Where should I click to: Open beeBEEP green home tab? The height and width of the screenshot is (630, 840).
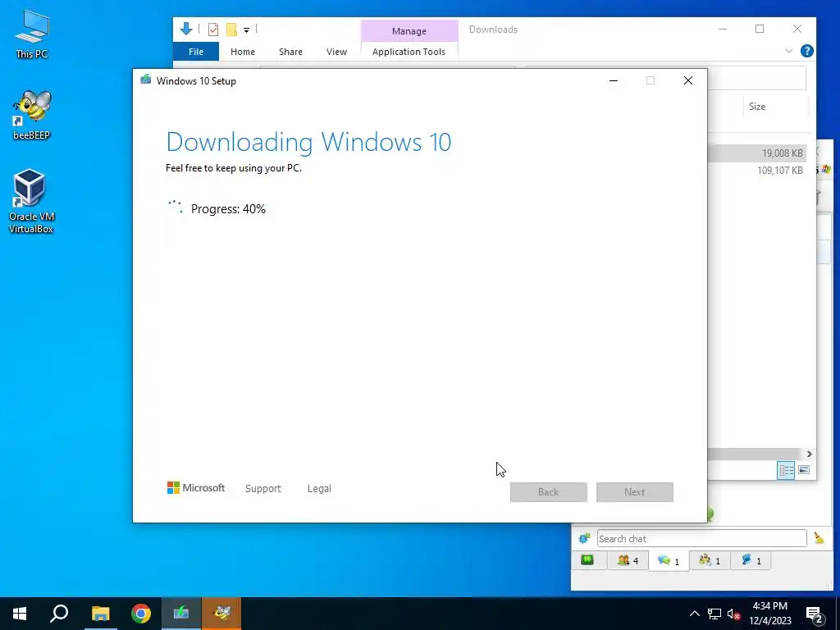(587, 560)
